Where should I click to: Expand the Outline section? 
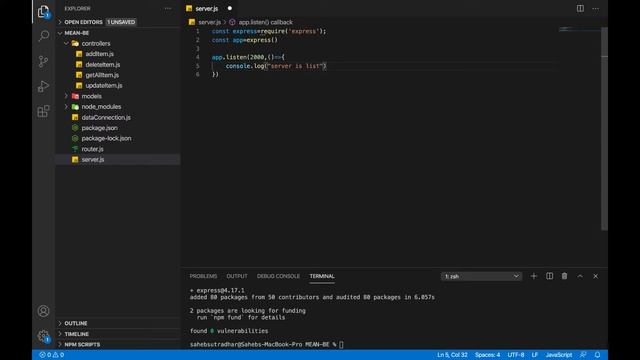coord(118,323)
